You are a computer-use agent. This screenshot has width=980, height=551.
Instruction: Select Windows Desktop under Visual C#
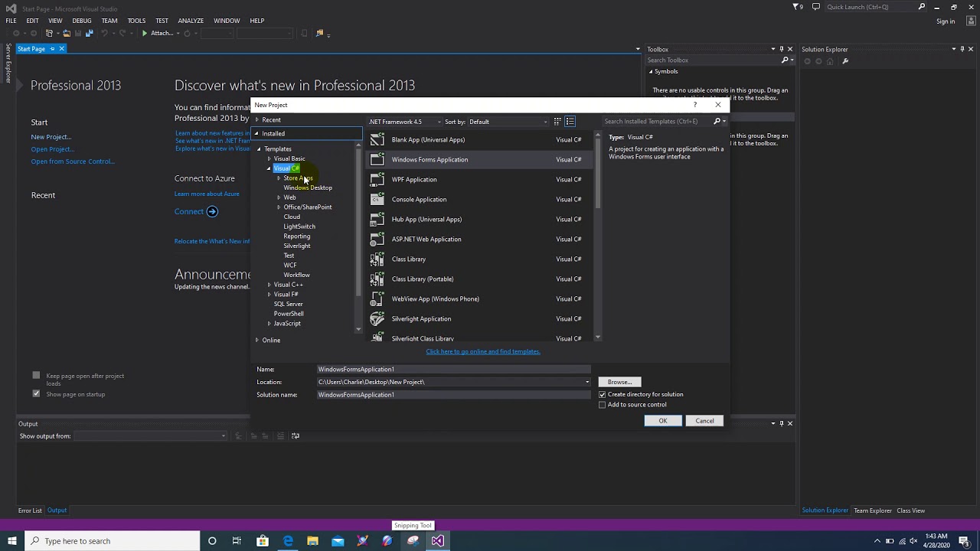click(308, 187)
